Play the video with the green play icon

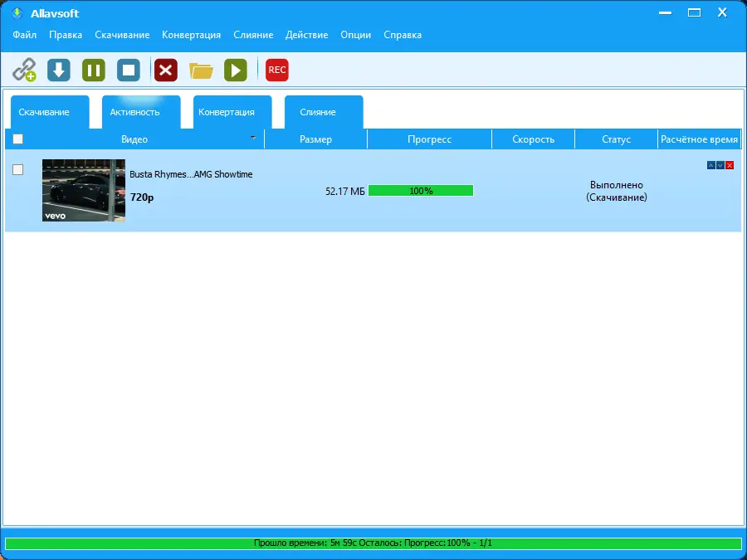point(236,70)
